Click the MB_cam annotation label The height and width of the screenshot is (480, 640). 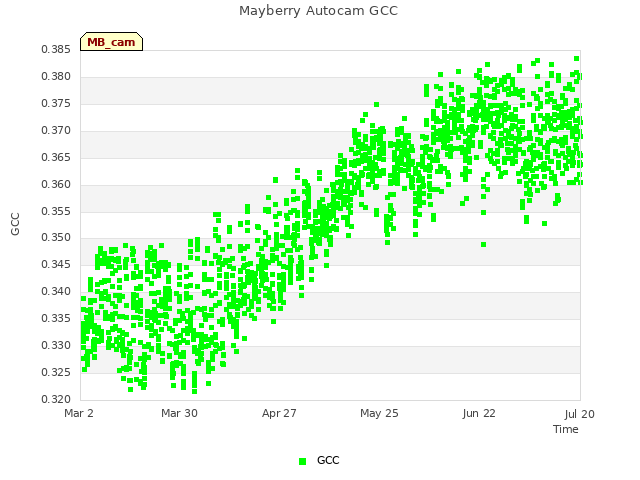(111, 42)
